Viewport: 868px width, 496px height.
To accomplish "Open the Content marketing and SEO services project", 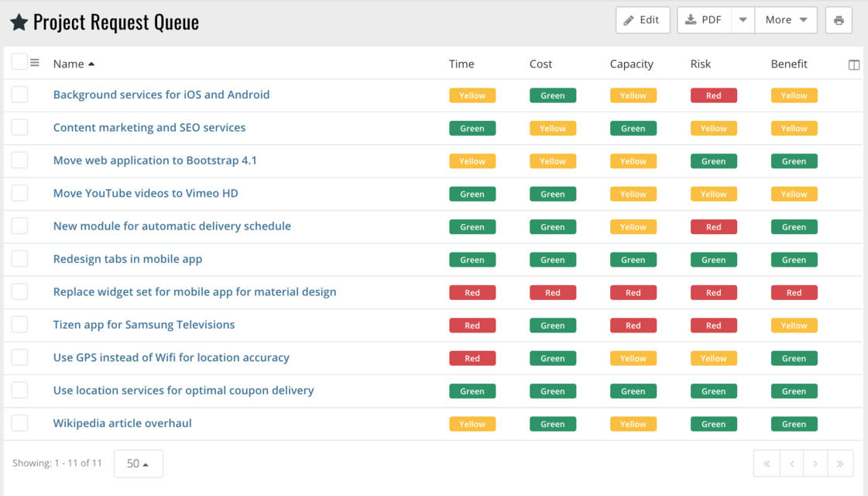I will [x=149, y=127].
